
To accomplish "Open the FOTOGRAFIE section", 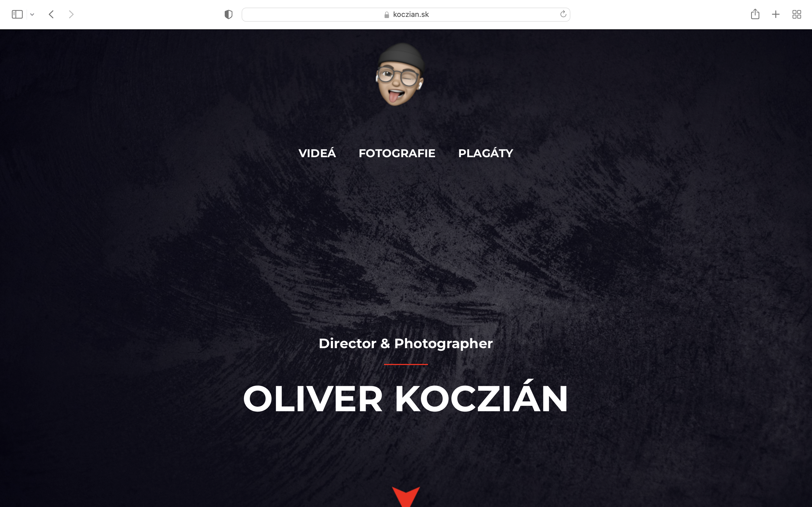I will pyautogui.click(x=397, y=153).
